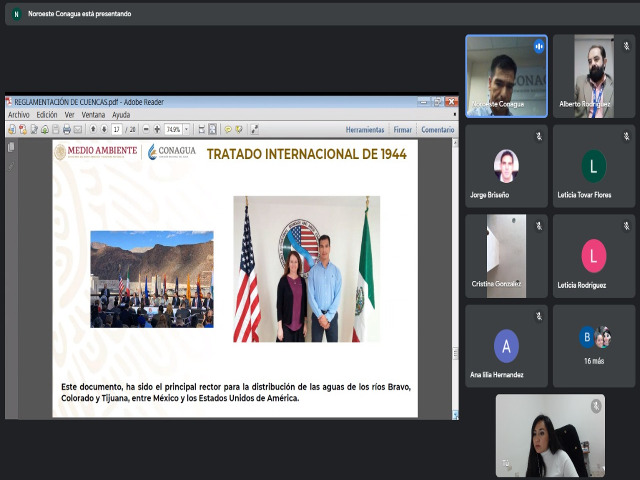Click the page number input field

click(x=117, y=129)
